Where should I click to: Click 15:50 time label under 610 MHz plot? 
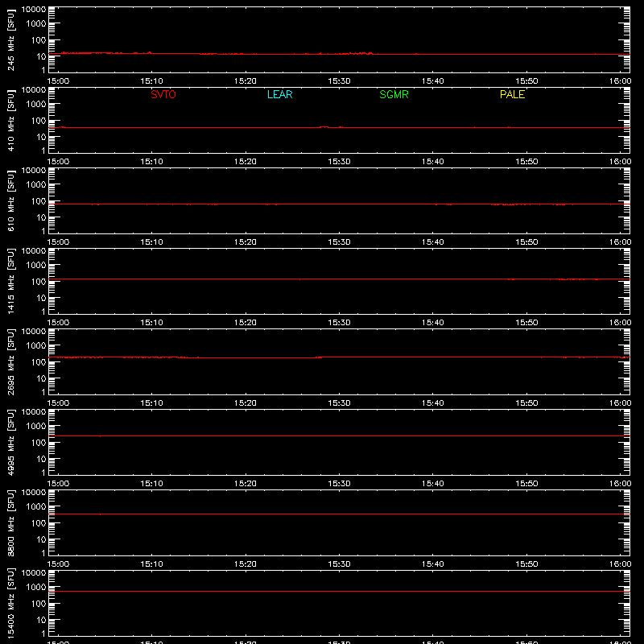click(526, 242)
